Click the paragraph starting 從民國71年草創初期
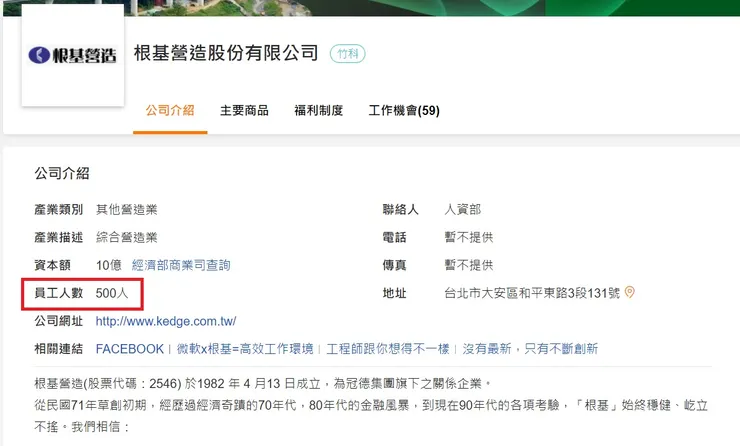This screenshot has height=446, width=740. [x=371, y=416]
